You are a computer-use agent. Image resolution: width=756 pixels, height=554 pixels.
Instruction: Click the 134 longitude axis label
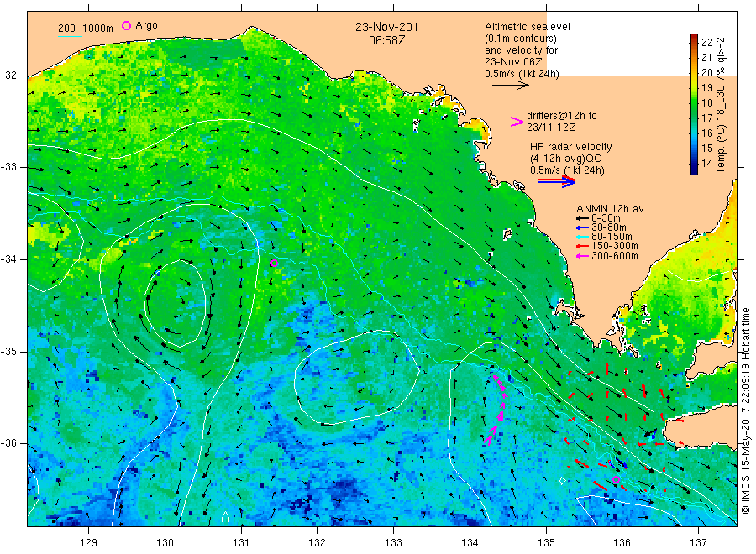(x=470, y=543)
